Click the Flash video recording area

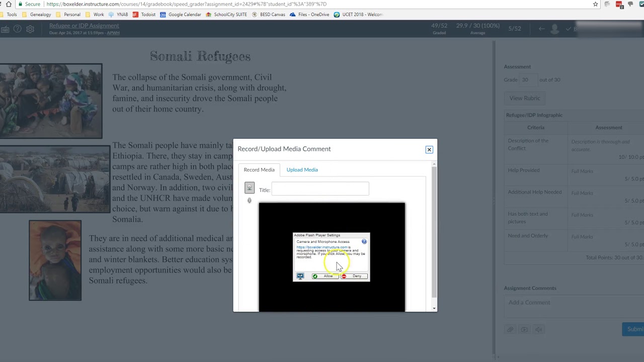point(332,257)
